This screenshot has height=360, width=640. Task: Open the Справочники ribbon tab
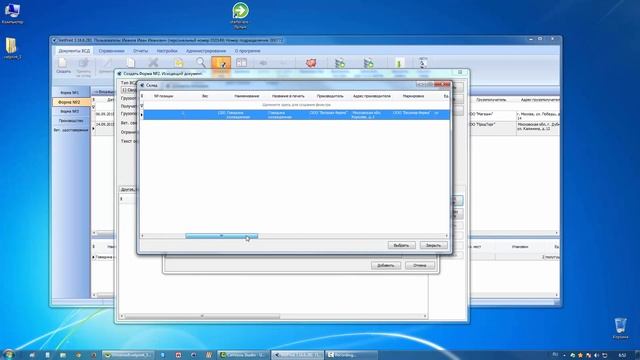(x=111, y=51)
